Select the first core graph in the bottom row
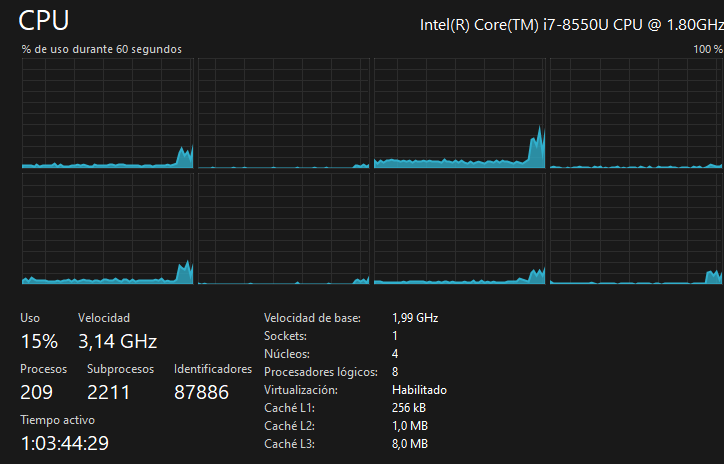 [108, 229]
